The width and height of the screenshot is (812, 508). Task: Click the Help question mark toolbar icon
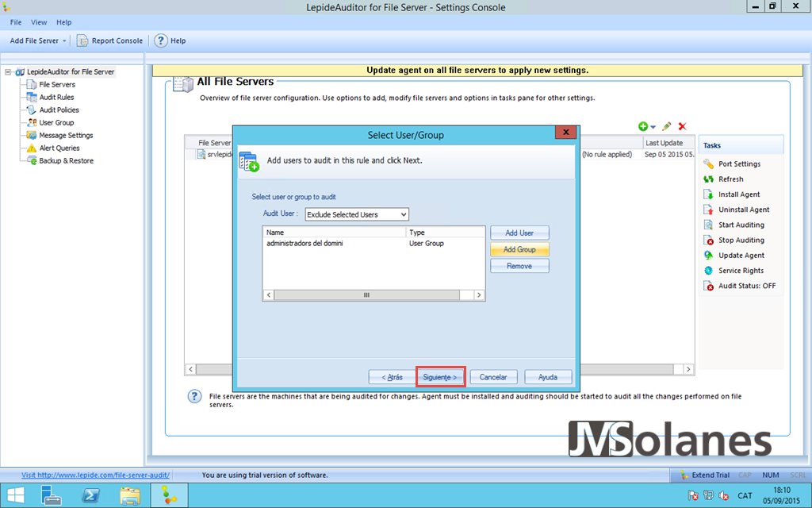click(161, 40)
